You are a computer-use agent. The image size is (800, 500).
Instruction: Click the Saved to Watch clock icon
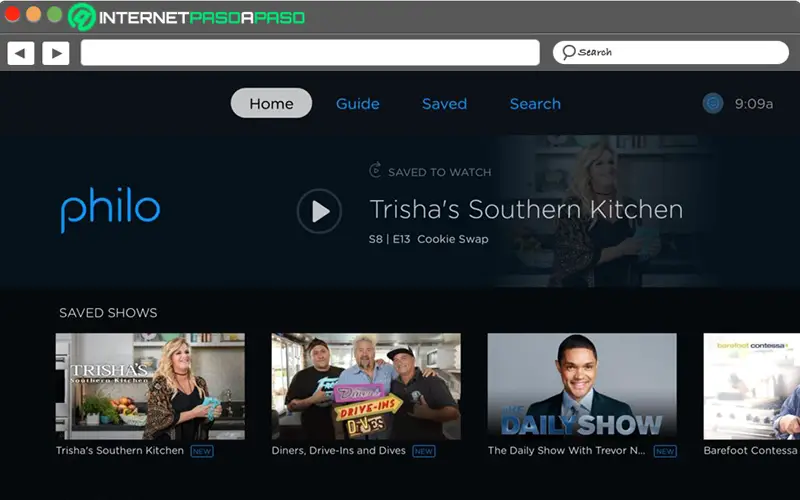[x=376, y=170]
